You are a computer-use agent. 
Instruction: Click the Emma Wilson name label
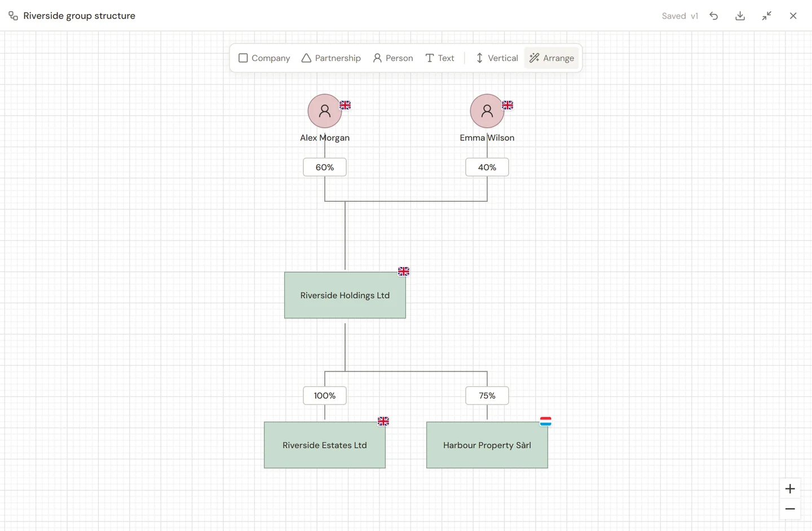[x=487, y=138]
